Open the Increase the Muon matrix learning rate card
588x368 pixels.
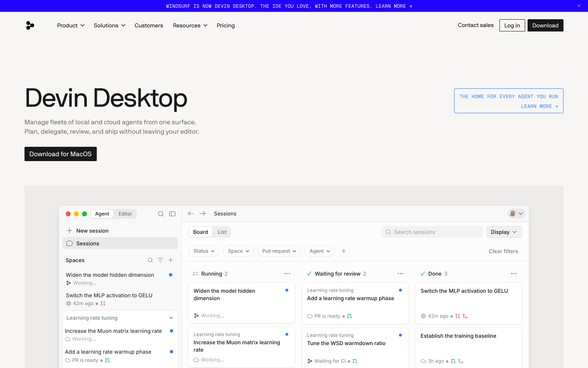242,347
